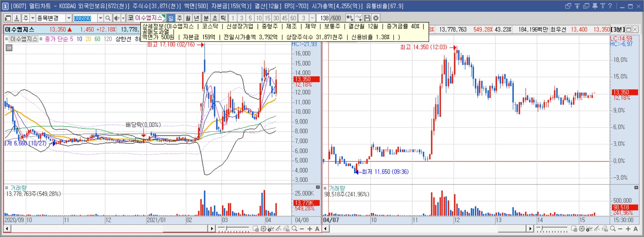Expand the interval 3 dropdown arrow

[312, 18]
